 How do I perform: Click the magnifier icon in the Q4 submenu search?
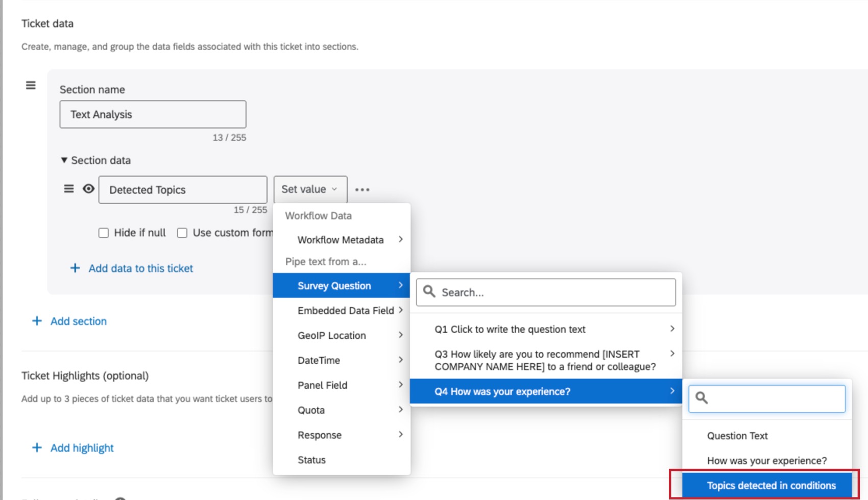click(x=702, y=398)
